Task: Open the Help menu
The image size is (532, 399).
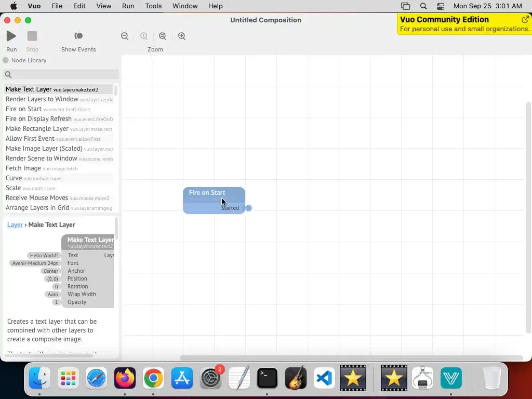Action: click(x=215, y=6)
